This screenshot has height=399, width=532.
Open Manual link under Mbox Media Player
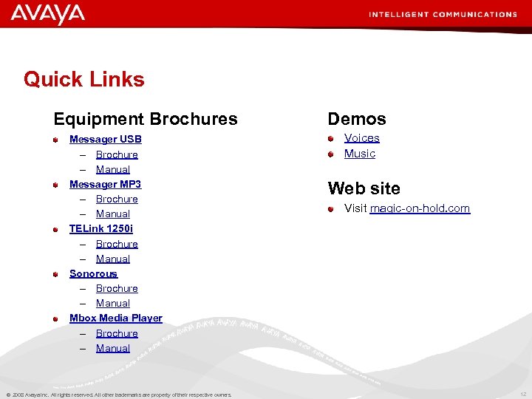[x=113, y=348]
